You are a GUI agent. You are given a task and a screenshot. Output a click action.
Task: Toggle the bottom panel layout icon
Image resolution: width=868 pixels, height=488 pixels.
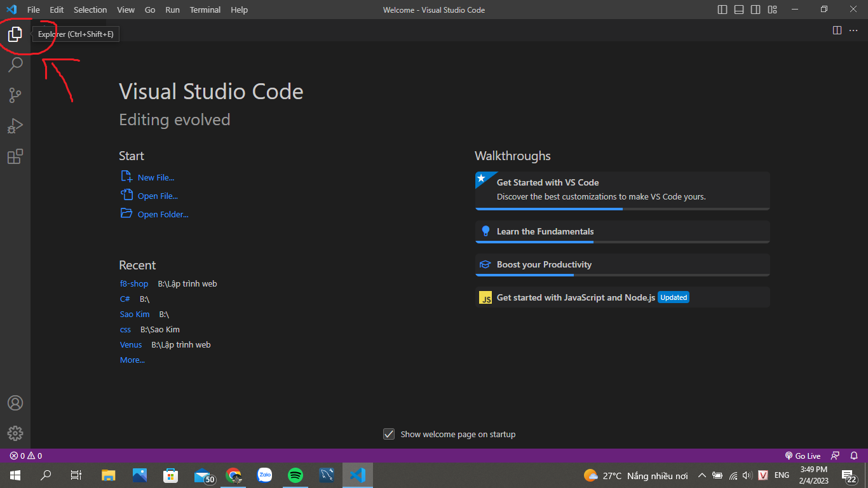739,10
